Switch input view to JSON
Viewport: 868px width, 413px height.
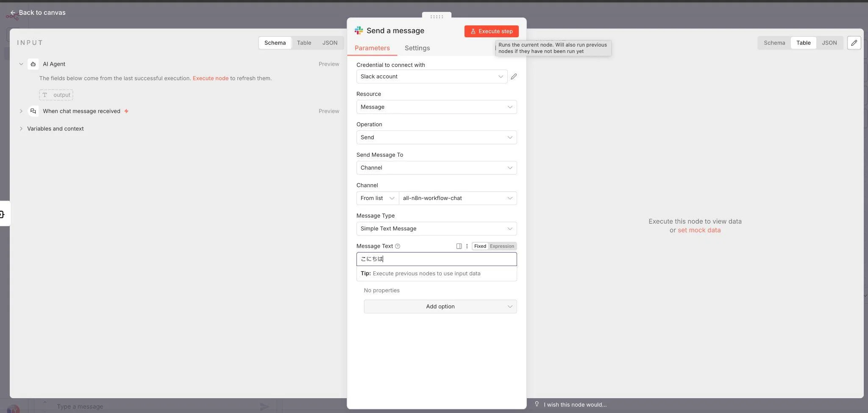click(329, 43)
